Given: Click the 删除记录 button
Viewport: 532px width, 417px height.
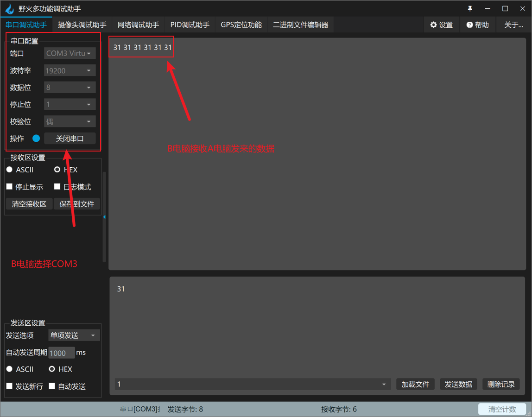Looking at the screenshot, I should (501, 384).
